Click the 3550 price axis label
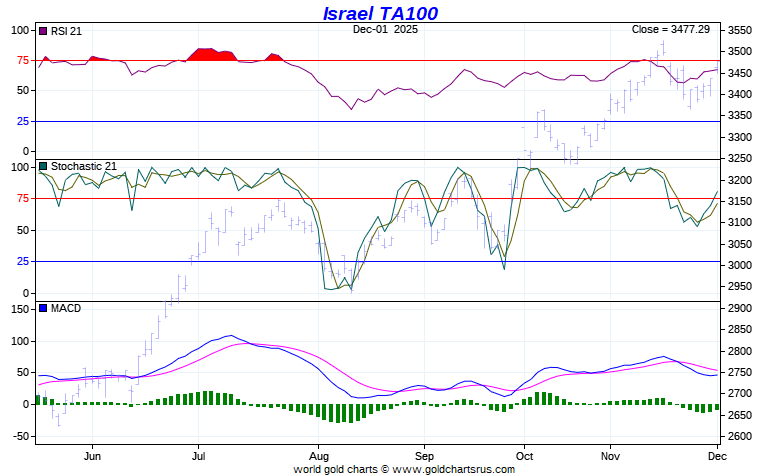This screenshot has width=760, height=475. point(740,30)
